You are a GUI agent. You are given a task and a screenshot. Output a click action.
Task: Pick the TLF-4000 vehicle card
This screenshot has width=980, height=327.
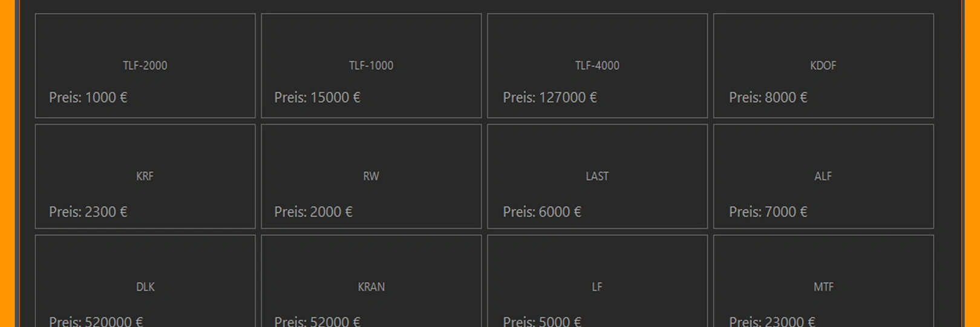597,65
